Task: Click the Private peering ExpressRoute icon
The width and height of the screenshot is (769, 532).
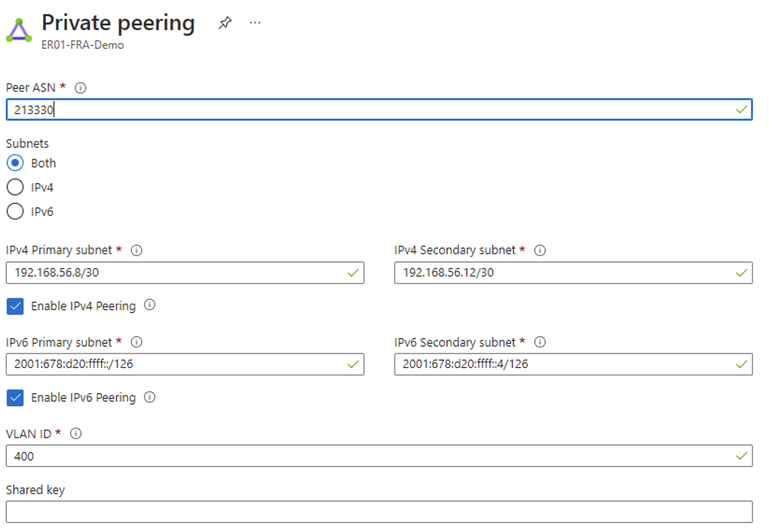Action: point(18,29)
